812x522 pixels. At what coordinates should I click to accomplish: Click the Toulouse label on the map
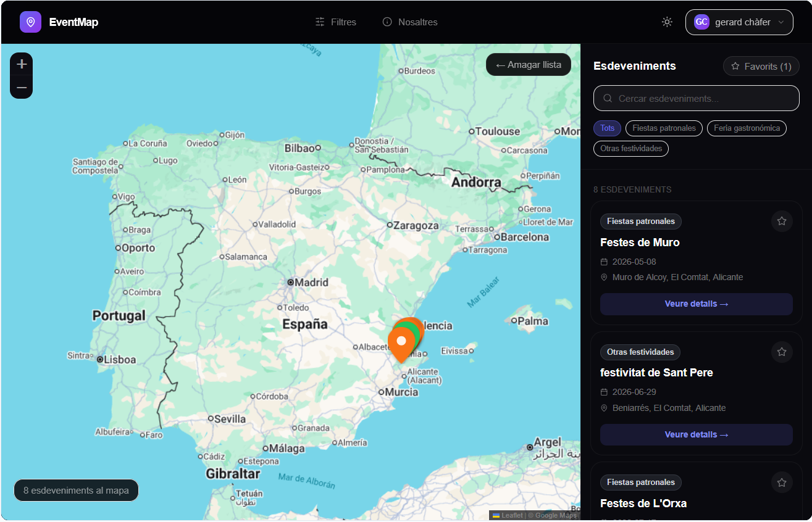pos(498,131)
